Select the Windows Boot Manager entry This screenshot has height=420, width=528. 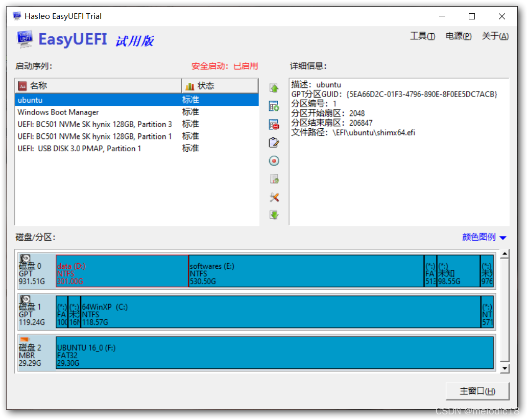tap(137, 112)
